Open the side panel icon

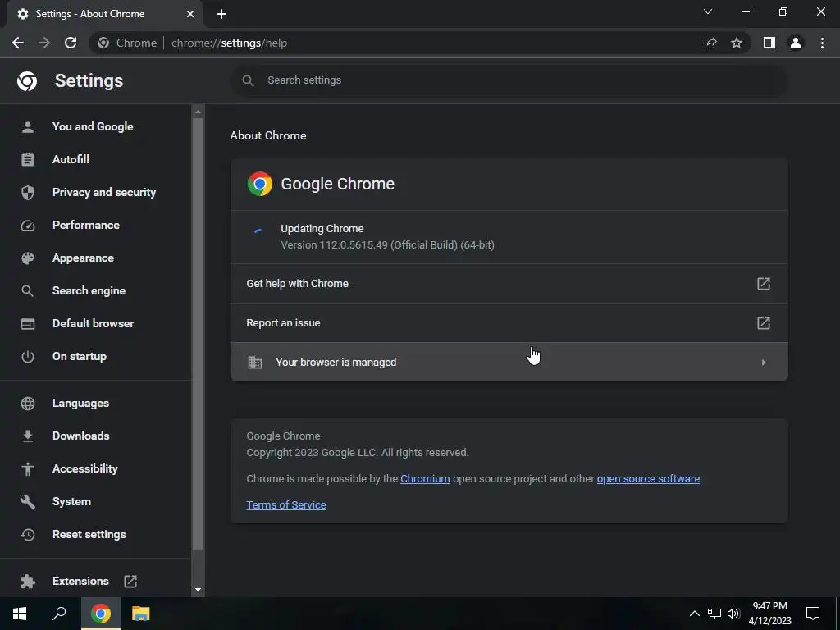769,43
